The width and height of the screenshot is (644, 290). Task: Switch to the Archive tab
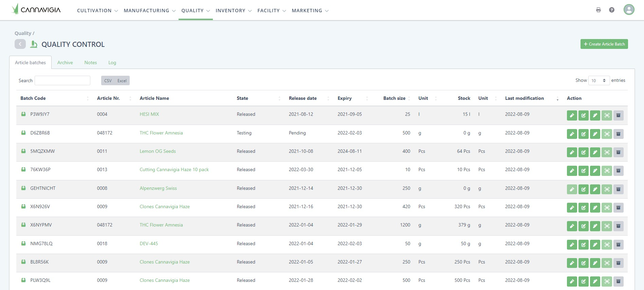(x=65, y=62)
